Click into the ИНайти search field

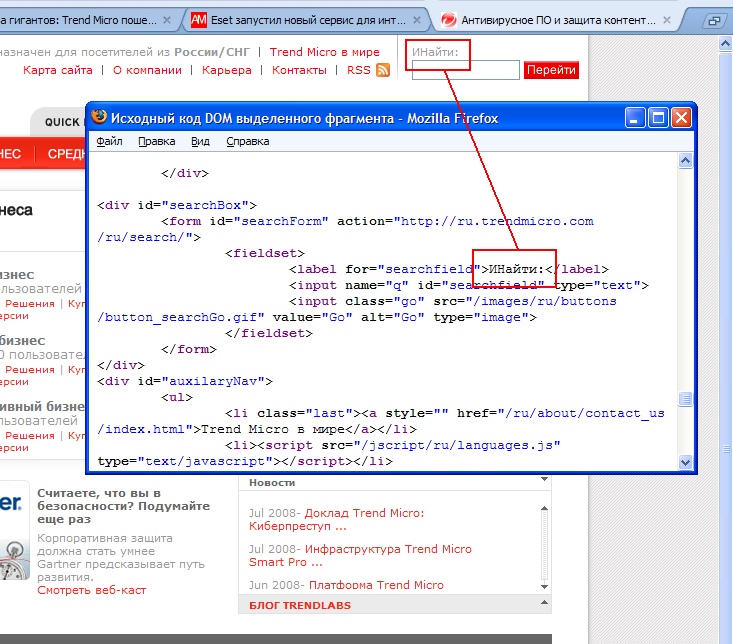pos(466,70)
